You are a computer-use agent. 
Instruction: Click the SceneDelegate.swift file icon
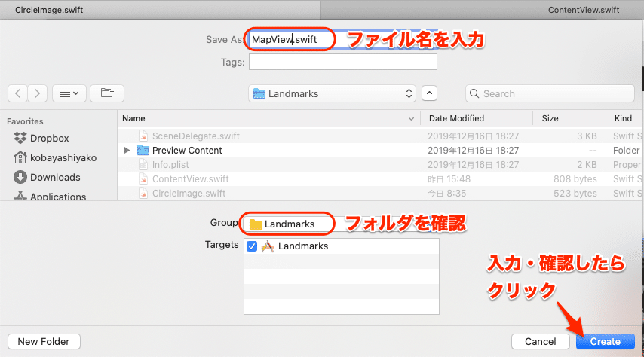click(x=143, y=136)
